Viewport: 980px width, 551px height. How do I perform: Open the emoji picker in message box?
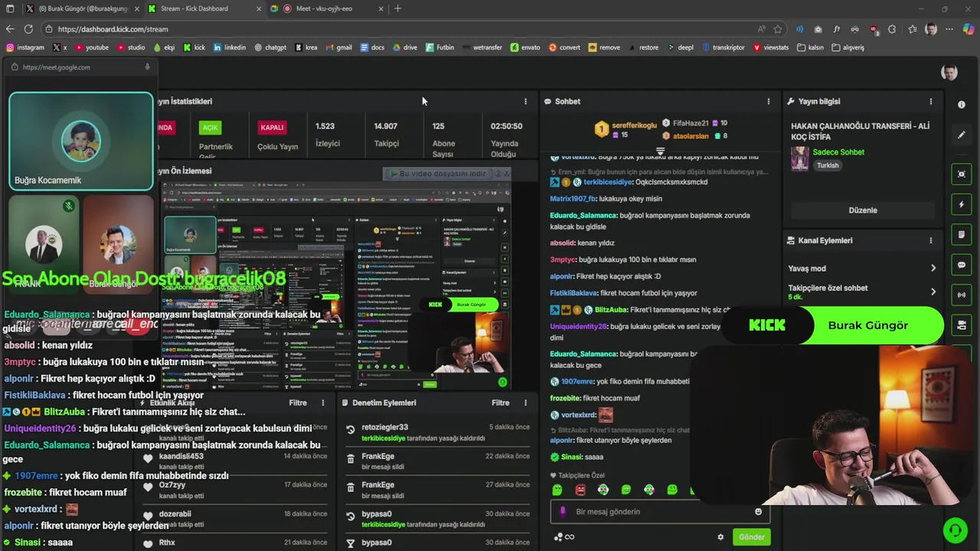tap(758, 512)
